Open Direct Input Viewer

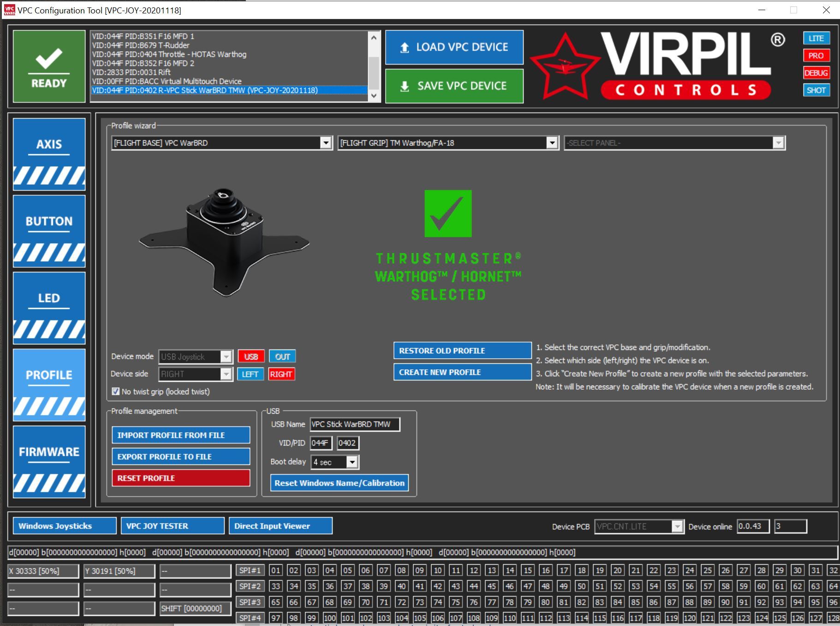click(x=280, y=526)
